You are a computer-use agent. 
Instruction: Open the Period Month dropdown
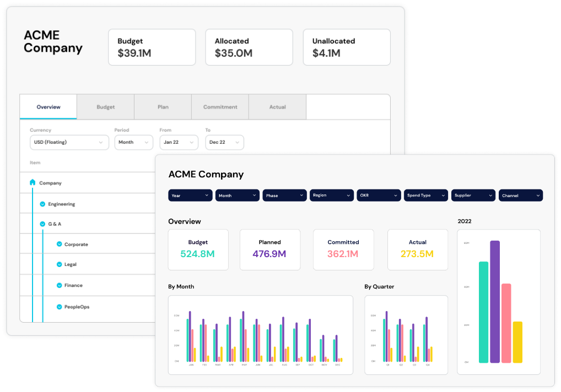(x=133, y=142)
